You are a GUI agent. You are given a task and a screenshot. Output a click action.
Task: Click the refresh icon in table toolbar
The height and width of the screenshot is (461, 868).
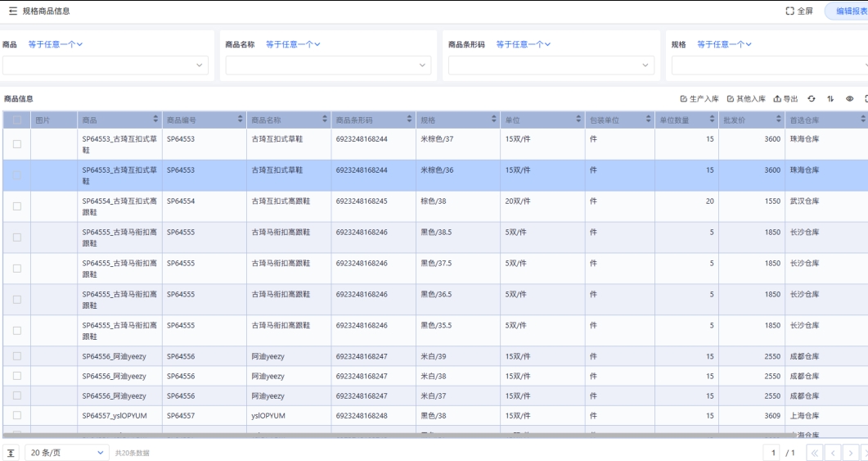click(x=811, y=99)
